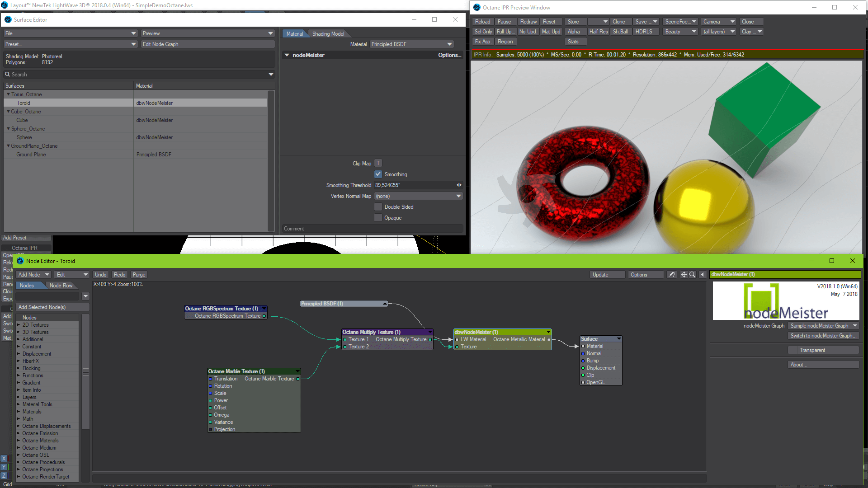Enable the Opaque checkbox

click(378, 218)
